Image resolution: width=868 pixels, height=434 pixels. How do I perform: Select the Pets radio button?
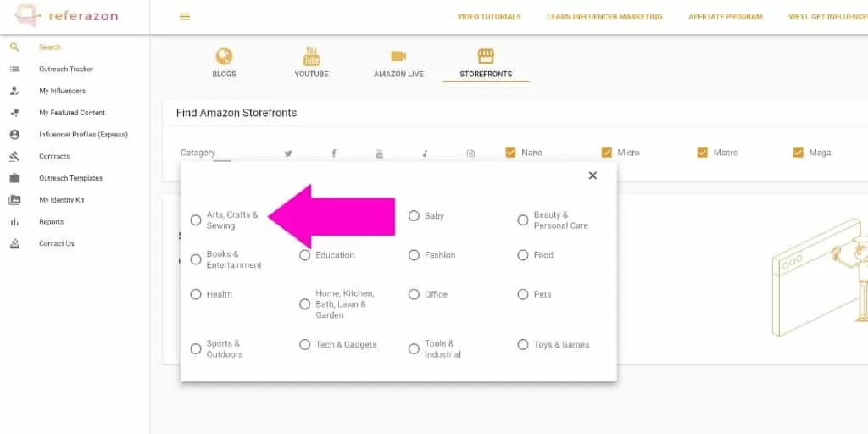(x=522, y=294)
